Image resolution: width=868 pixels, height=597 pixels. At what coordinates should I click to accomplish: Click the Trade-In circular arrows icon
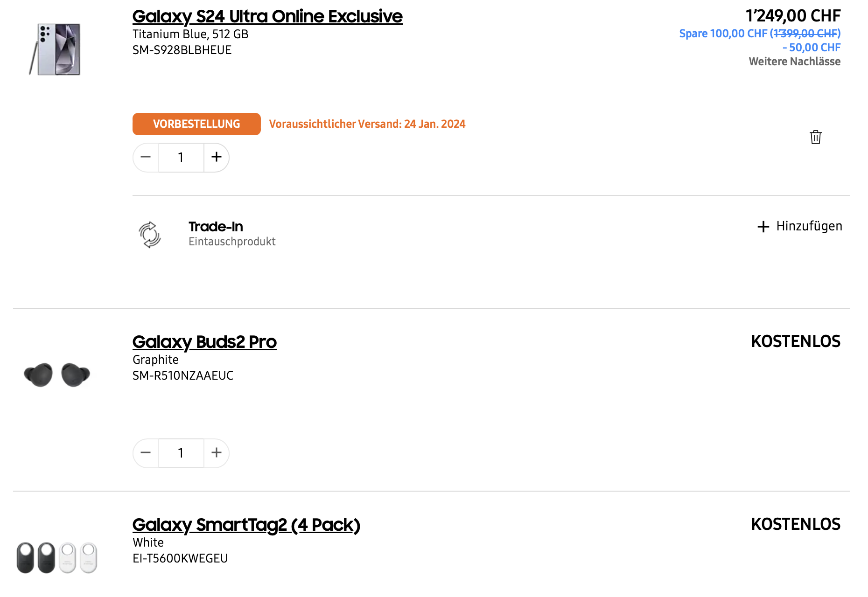tap(150, 234)
